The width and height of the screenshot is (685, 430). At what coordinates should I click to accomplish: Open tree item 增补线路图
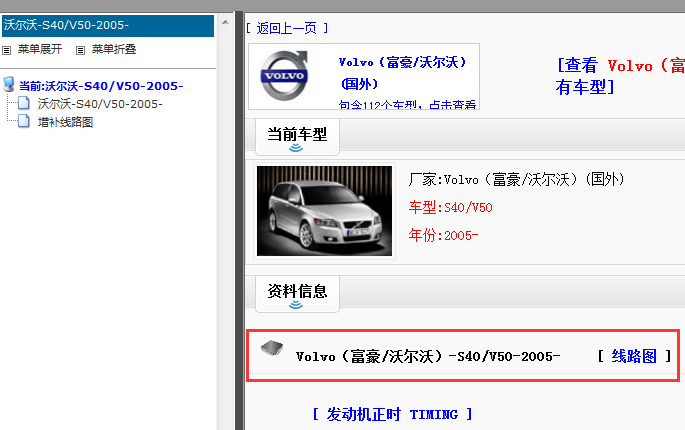pos(66,122)
